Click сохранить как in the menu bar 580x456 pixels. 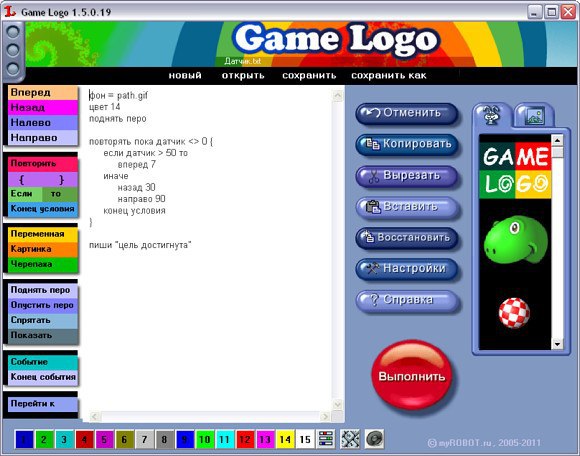[x=389, y=75]
